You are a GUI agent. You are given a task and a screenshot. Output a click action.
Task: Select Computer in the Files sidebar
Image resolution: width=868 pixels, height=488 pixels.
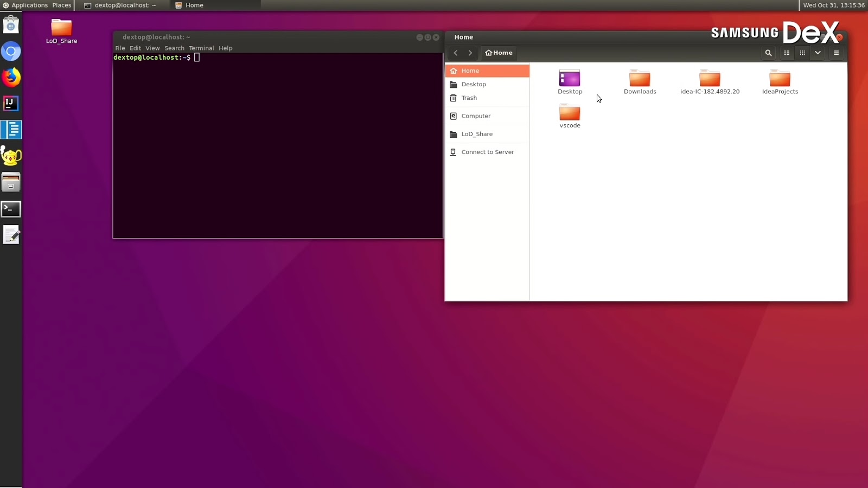(476, 115)
